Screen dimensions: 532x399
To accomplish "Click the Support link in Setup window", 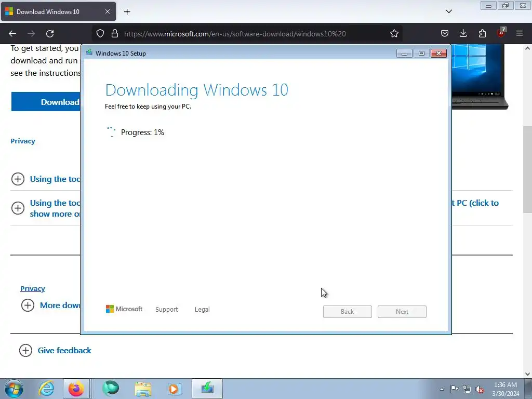I will click(x=167, y=310).
